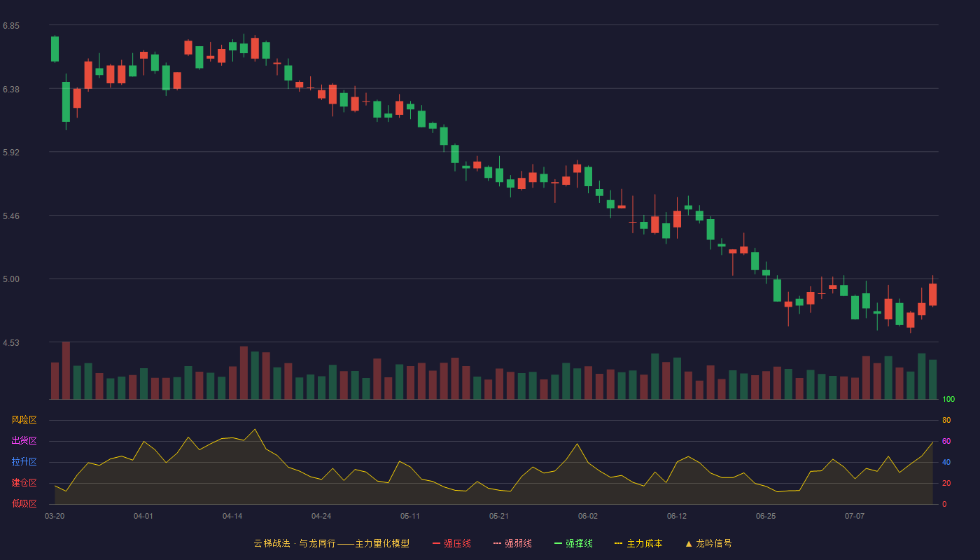980x560 pixels.
Task: Toggle the 龙吟信号 series label
Action: (713, 543)
